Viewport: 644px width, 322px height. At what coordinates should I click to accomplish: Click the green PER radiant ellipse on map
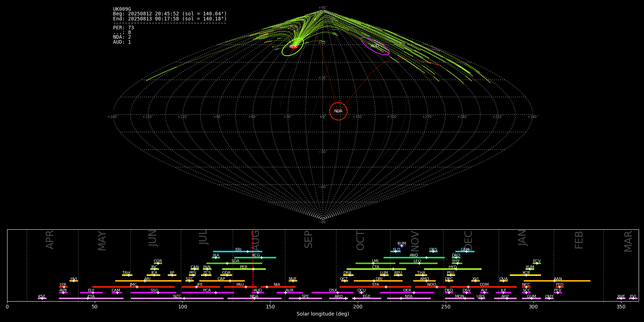tap(293, 46)
